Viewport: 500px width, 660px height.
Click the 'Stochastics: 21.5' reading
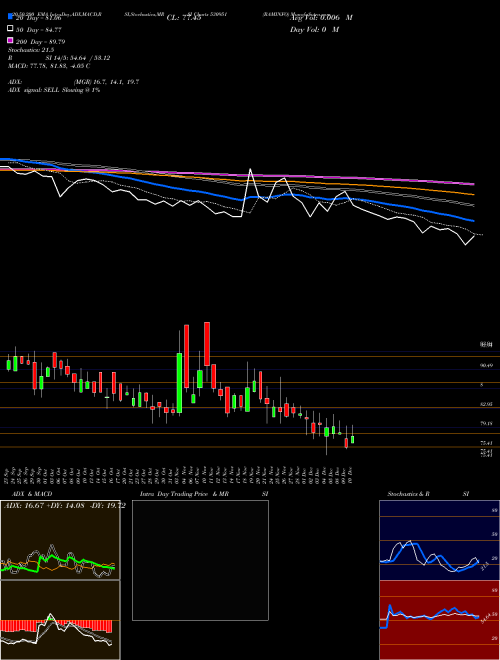(31, 50)
